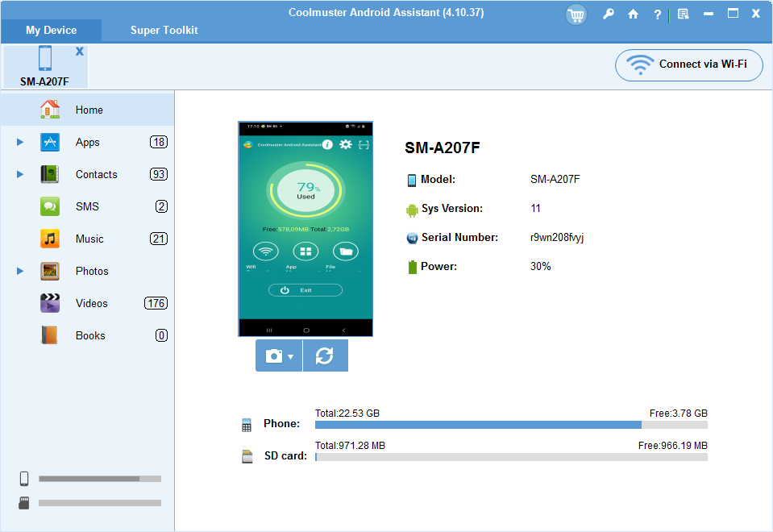
Task: Take a screenshot with the camera button
Action: point(274,355)
